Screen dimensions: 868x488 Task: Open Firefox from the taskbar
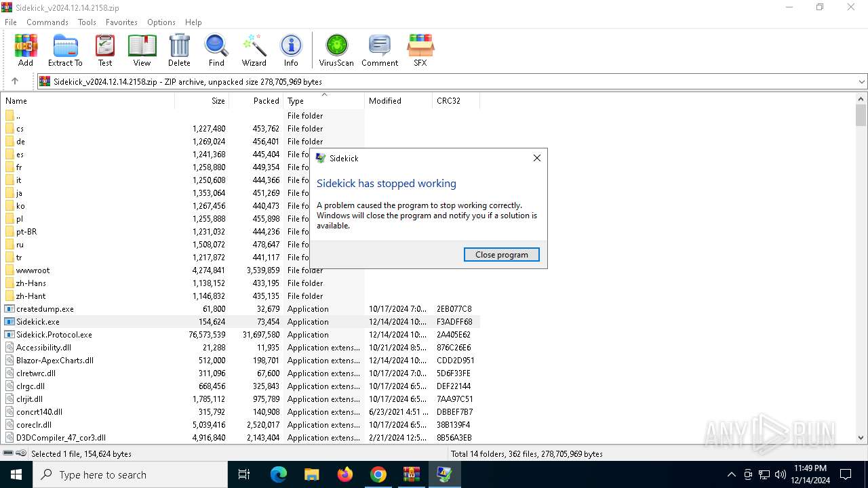(x=345, y=474)
